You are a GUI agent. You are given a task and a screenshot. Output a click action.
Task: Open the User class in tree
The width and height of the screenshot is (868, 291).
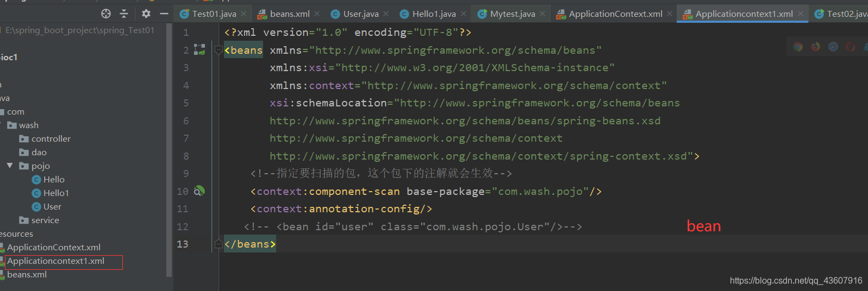52,207
